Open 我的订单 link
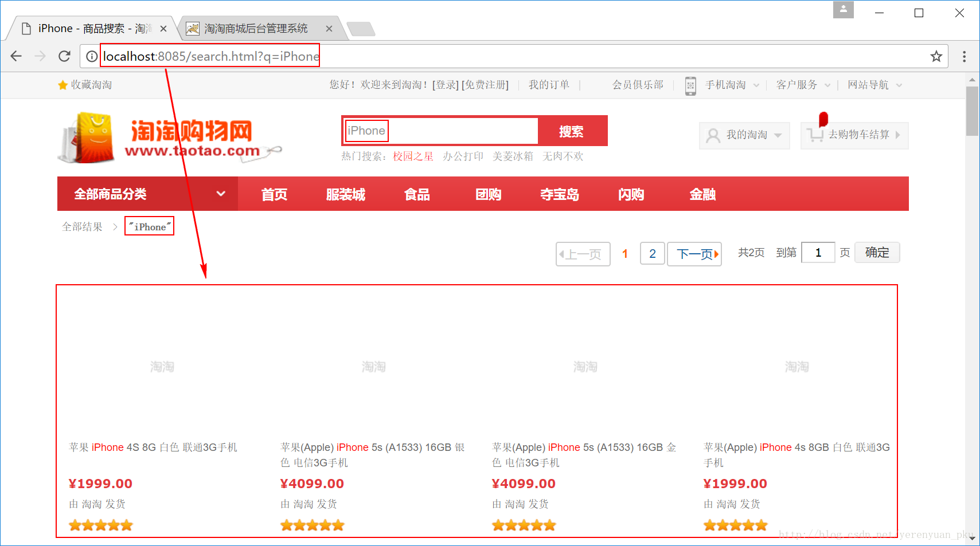The image size is (980, 546). (x=549, y=85)
